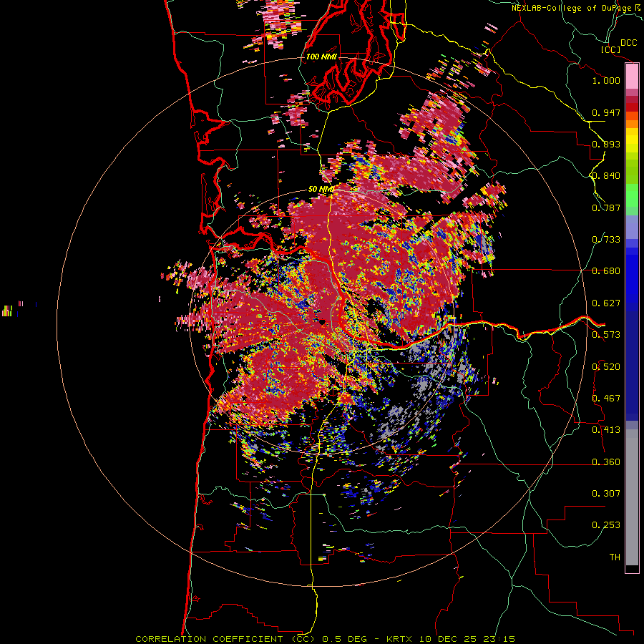Click the NEXLAB-College of DuPage credit text
The image size is (644, 644).
coord(577,8)
